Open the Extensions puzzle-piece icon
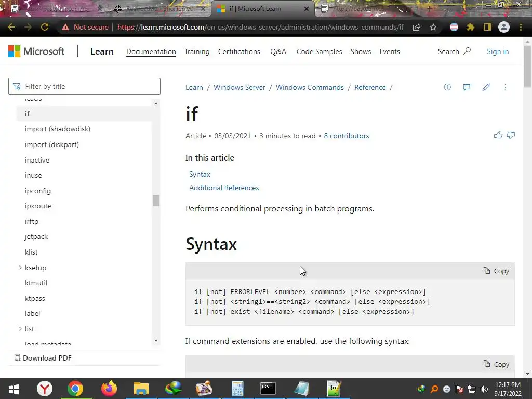 coord(471,27)
